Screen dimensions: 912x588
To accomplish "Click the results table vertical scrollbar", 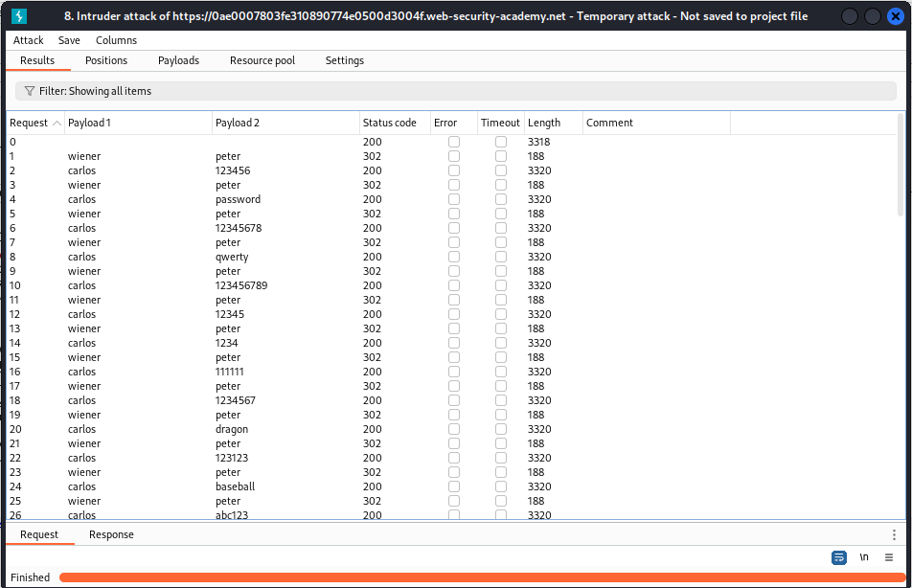I will (x=901, y=165).
